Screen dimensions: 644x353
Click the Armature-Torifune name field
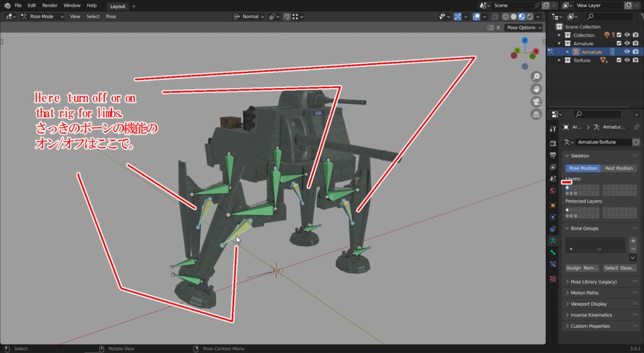[602, 142]
